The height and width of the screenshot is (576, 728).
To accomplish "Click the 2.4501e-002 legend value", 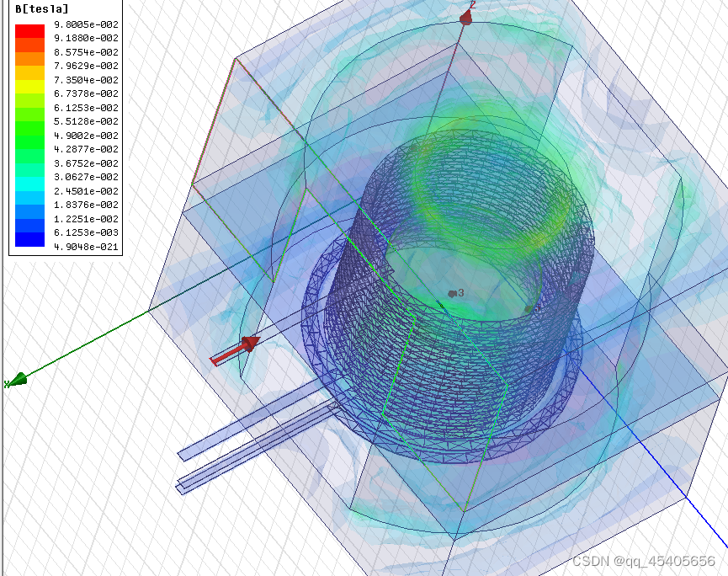I will [86, 191].
